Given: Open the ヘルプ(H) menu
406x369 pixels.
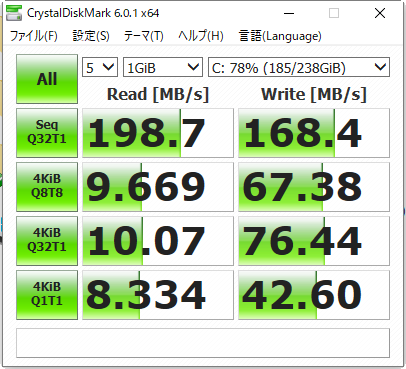Looking at the screenshot, I should tap(201, 36).
